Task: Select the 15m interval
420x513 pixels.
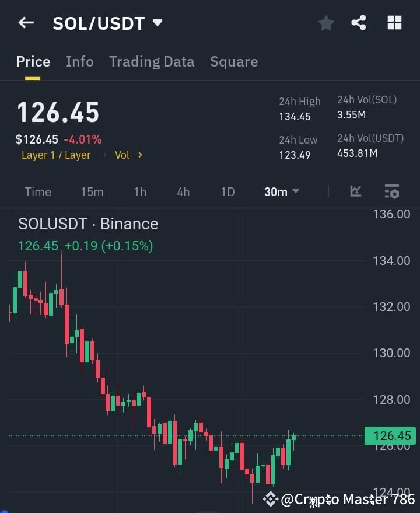Action: [x=92, y=191]
